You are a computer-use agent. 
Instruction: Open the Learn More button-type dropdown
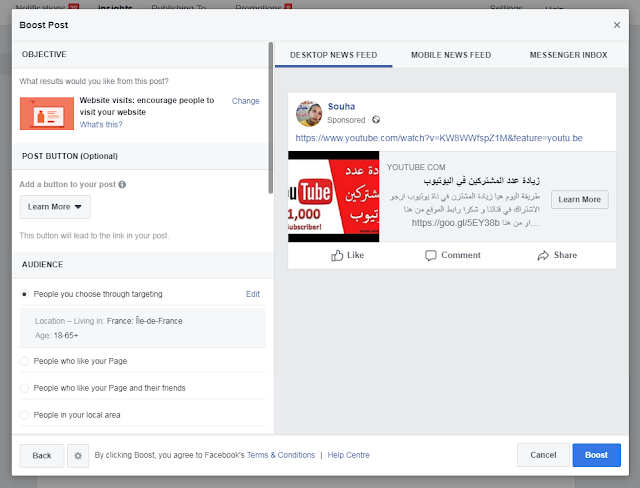(x=55, y=207)
